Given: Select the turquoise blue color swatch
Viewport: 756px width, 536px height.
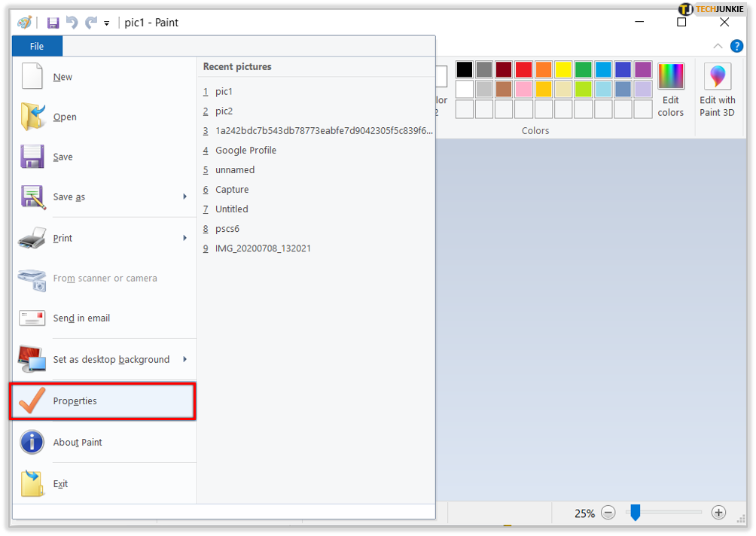Looking at the screenshot, I should click(x=603, y=69).
